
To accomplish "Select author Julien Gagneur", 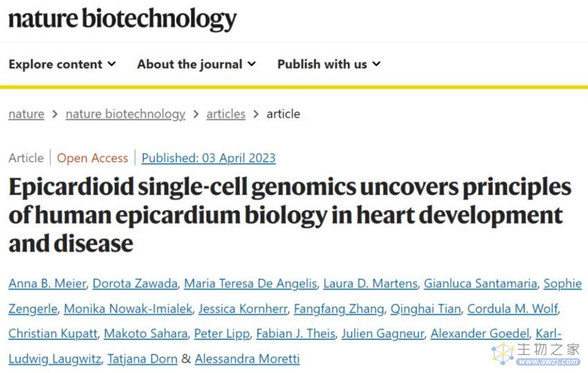I will coord(383,334).
